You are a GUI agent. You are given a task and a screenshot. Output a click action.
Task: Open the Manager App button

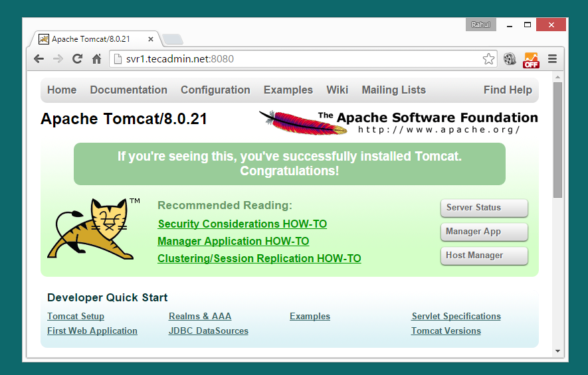[x=484, y=232]
